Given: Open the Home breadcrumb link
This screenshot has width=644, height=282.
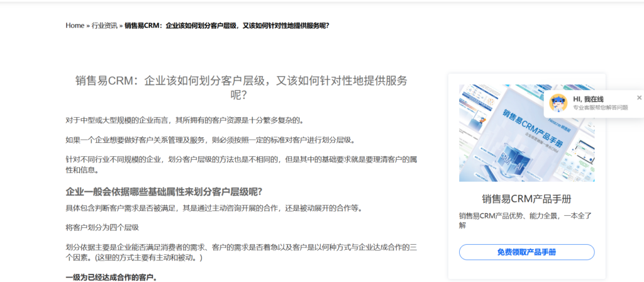Looking at the screenshot, I should click(x=75, y=25).
